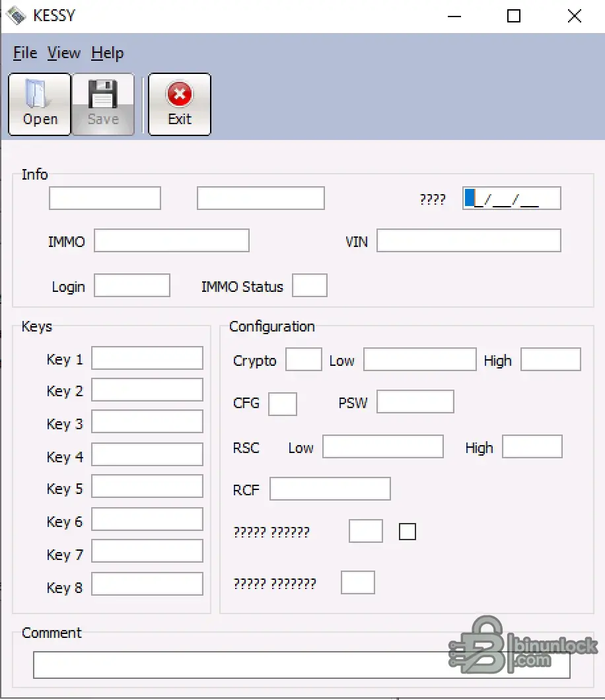Image resolution: width=605 pixels, height=700 pixels.
Task: Tick the checkbox next to ????? ??????
Action: (x=408, y=532)
